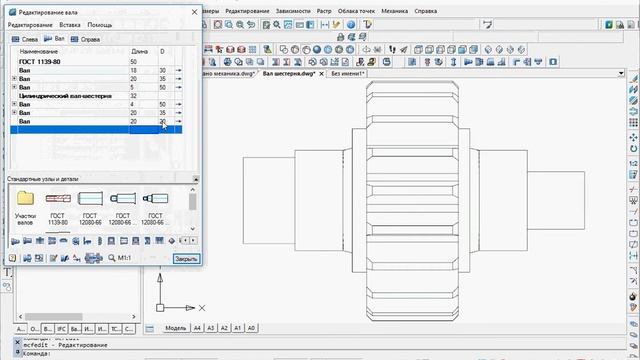Click the blue shaded sphere visual style icon
640x360 pixels.
click(317, 49)
